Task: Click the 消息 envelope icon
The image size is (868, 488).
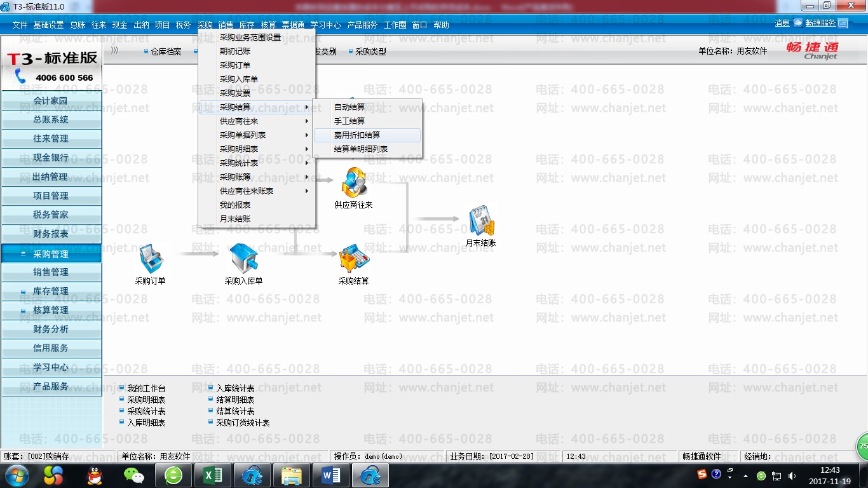Action: click(797, 24)
